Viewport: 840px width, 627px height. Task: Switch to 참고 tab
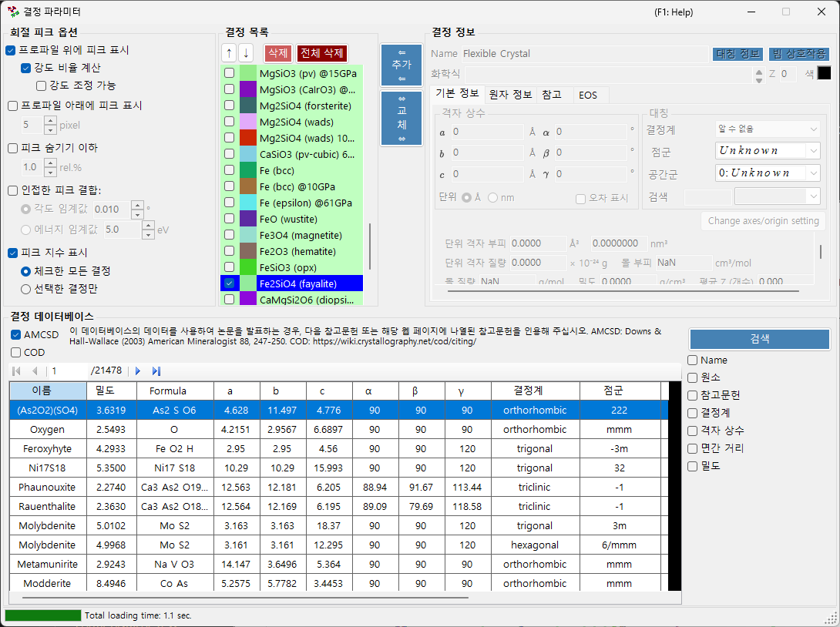552,95
